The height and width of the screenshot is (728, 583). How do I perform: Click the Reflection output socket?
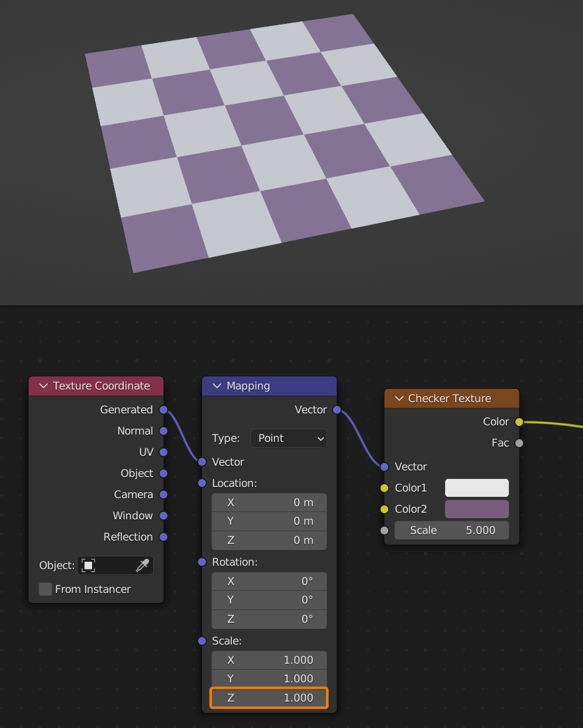[163, 537]
